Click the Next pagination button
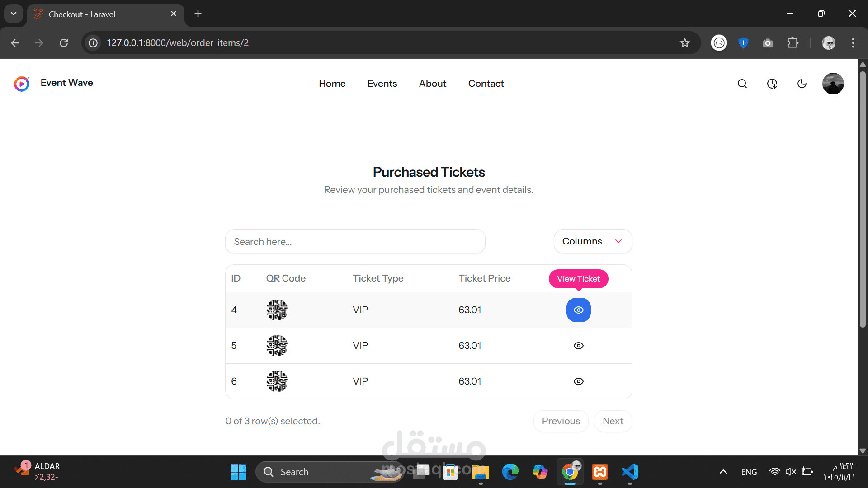 (x=613, y=421)
